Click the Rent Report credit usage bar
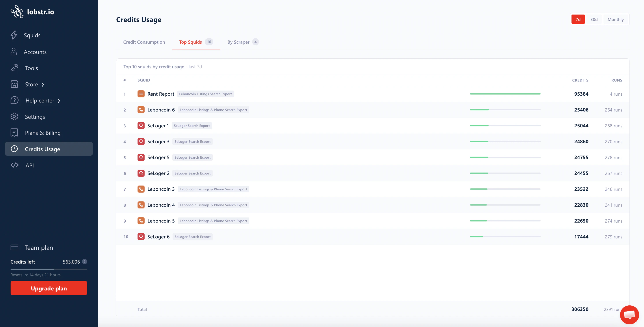This screenshot has height=327, width=644. point(505,94)
